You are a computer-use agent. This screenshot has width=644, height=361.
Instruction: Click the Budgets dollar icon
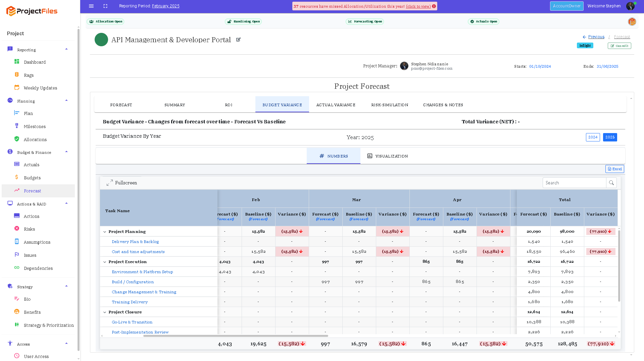17,177
